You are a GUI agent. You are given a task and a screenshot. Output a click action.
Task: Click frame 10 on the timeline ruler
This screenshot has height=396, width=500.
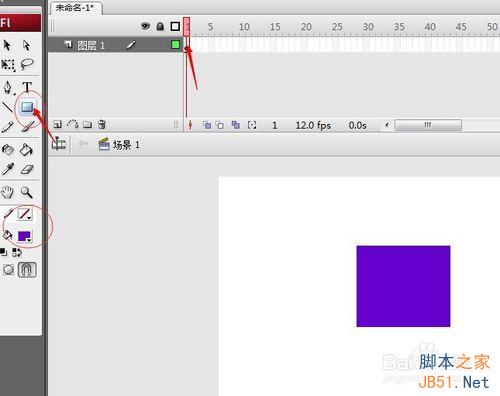coord(244,27)
